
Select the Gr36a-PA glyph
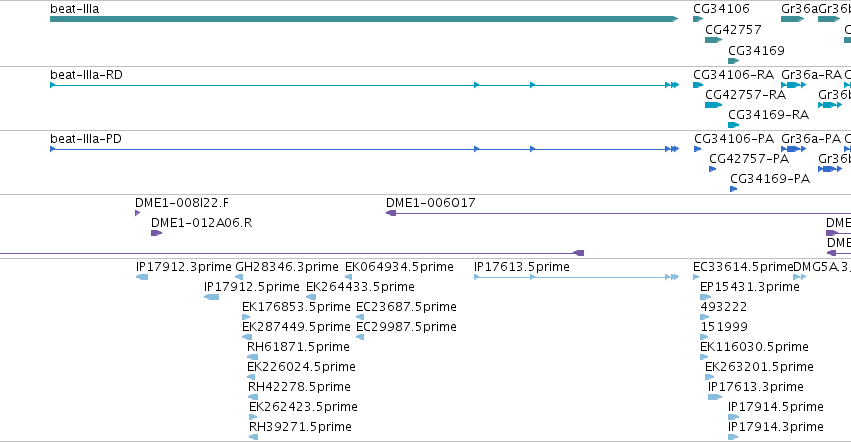(x=793, y=149)
